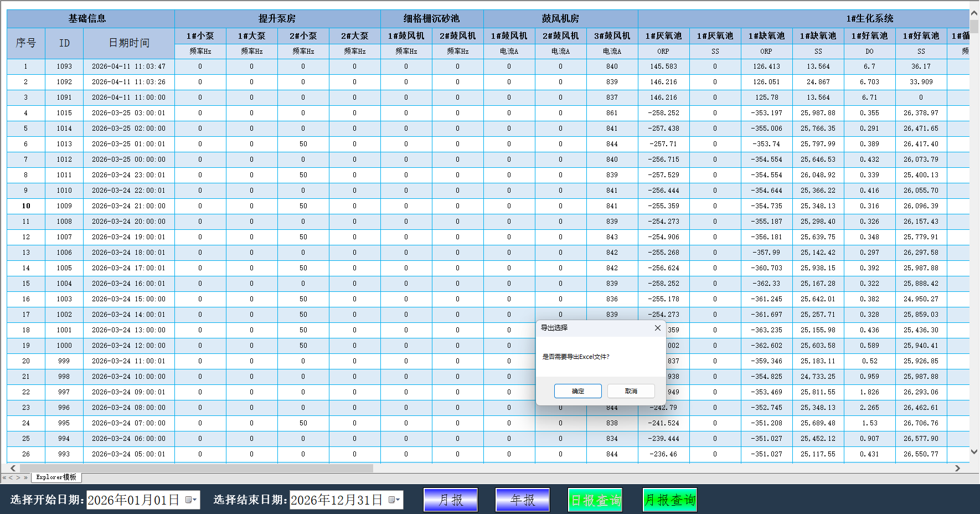Image resolution: width=980 pixels, height=514 pixels.
Task: Expand the end date dropdown arrow
Action: (398, 500)
